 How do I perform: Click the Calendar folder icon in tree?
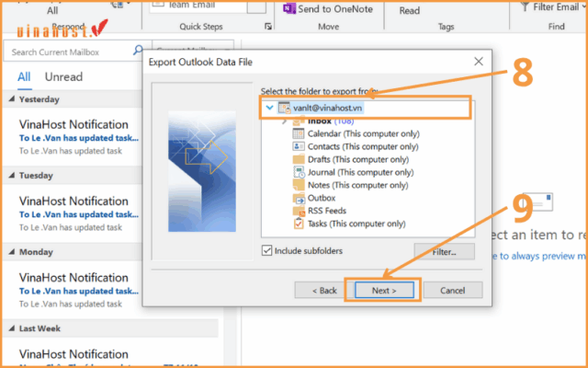pyautogui.click(x=299, y=133)
